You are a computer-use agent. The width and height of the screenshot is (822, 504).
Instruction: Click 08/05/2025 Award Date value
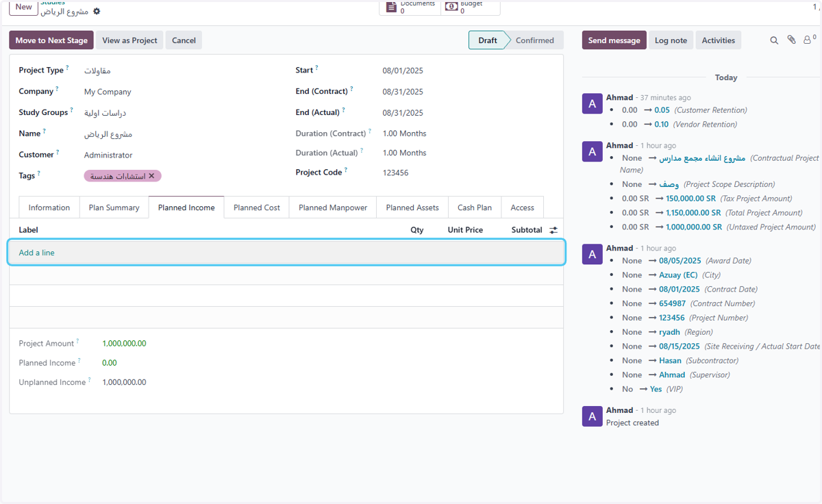[x=680, y=261]
